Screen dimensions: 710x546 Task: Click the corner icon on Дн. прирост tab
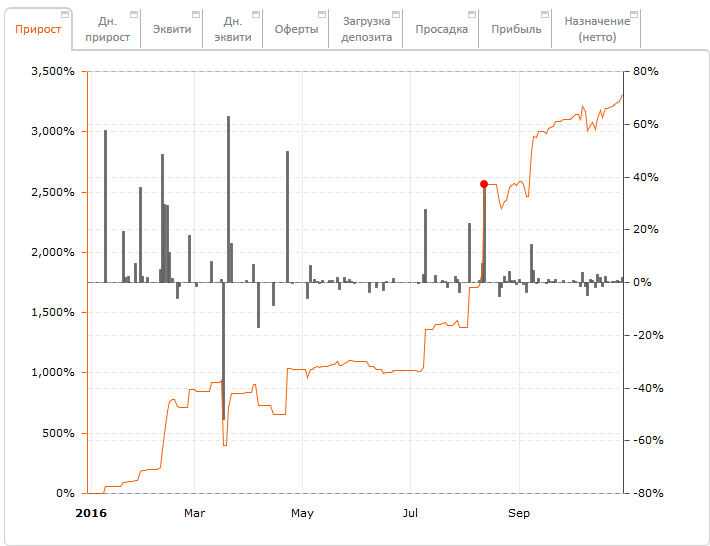135,15
